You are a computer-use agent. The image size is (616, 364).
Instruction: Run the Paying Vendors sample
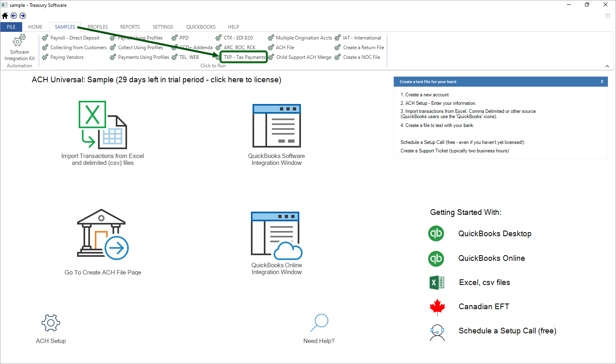(63, 57)
